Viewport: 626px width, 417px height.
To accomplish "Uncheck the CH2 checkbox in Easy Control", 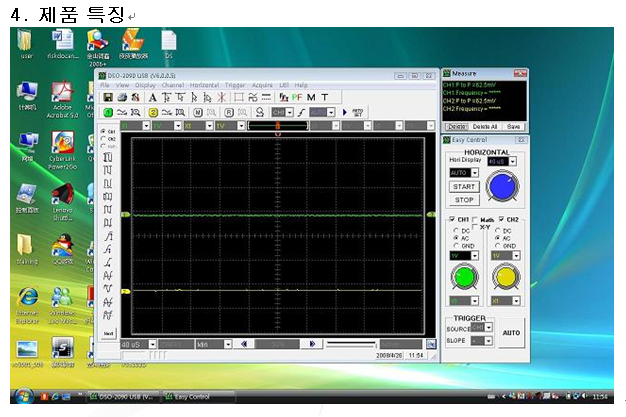I will (x=502, y=219).
